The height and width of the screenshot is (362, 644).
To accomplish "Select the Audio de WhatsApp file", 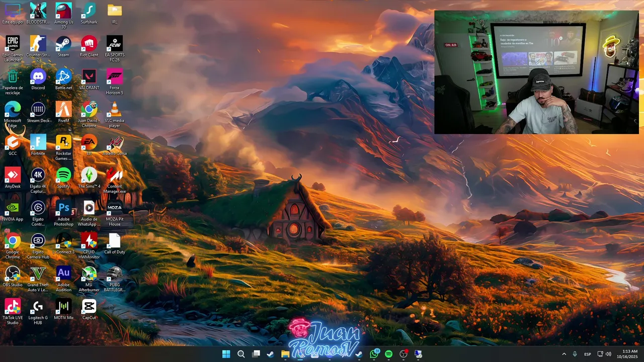I will point(89,213).
